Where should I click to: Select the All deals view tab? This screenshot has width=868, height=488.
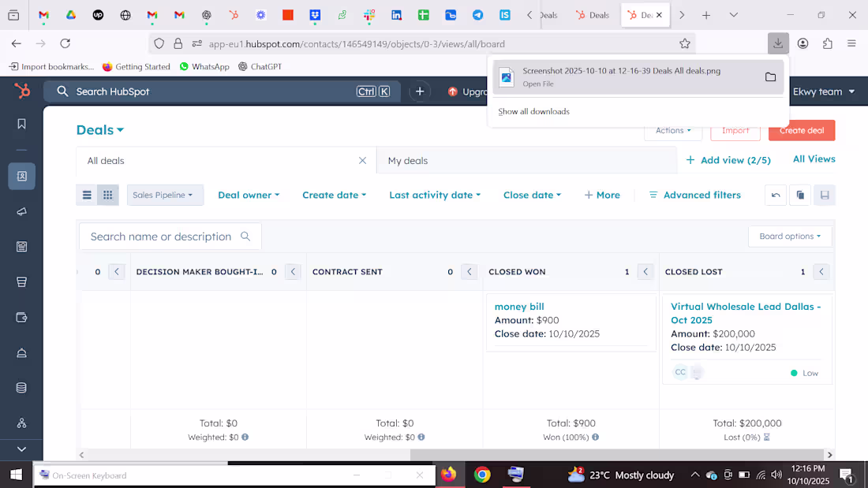point(105,160)
